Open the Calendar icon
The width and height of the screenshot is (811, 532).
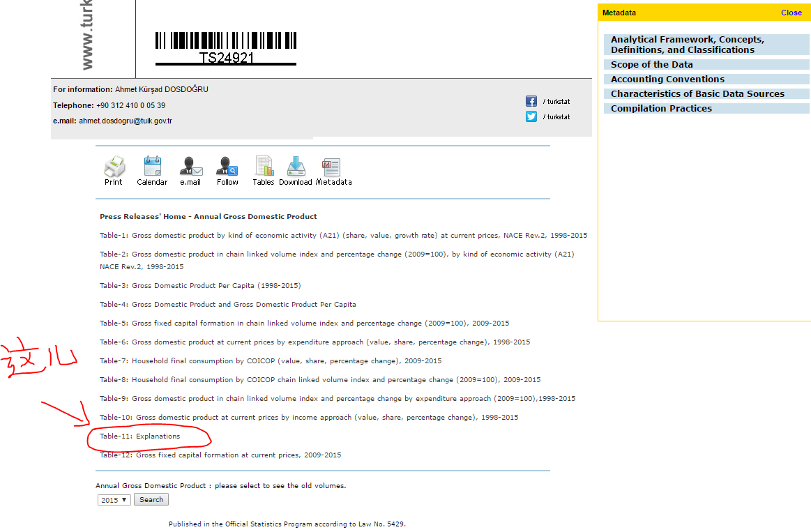(x=153, y=167)
